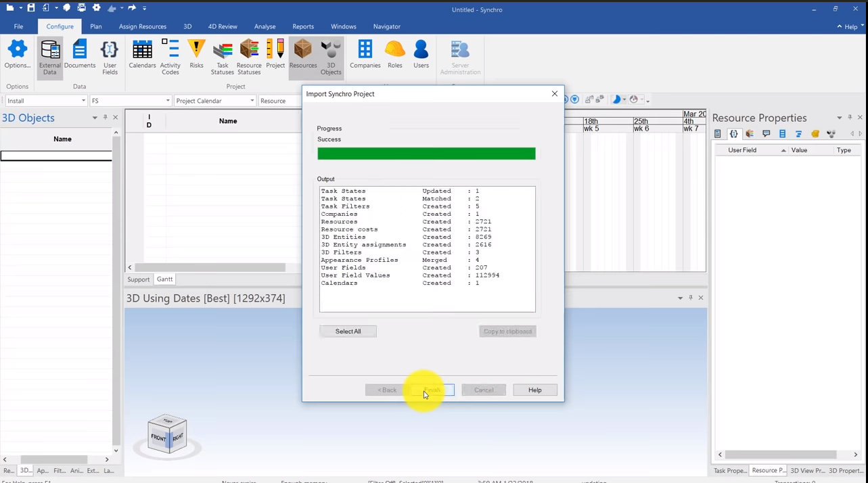The width and height of the screenshot is (868, 483).
Task: Open Users
Action: click(421, 55)
